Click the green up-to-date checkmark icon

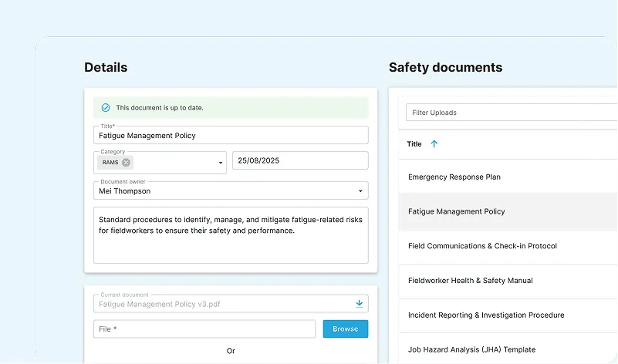106,108
